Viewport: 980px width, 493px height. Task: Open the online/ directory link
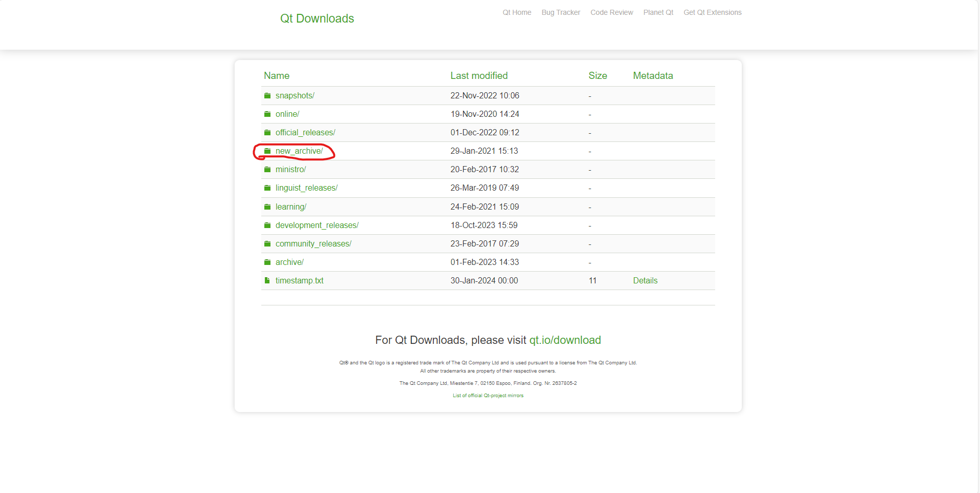[x=287, y=114]
